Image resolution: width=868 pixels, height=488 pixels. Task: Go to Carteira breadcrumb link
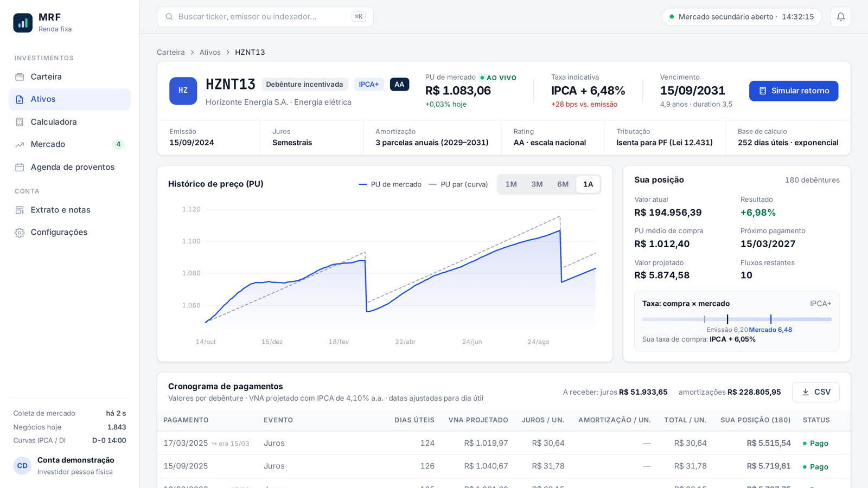(171, 53)
